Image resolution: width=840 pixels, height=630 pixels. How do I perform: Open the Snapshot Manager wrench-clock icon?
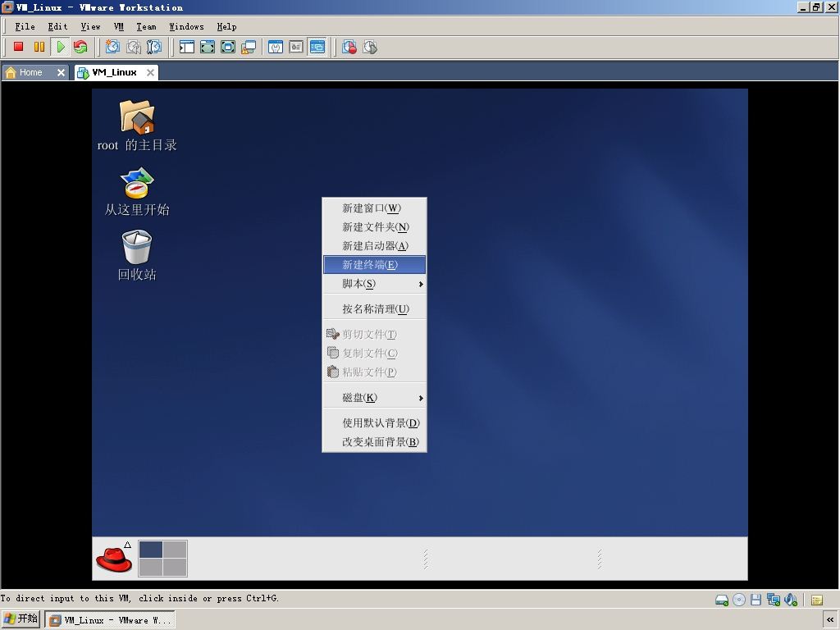[153, 47]
